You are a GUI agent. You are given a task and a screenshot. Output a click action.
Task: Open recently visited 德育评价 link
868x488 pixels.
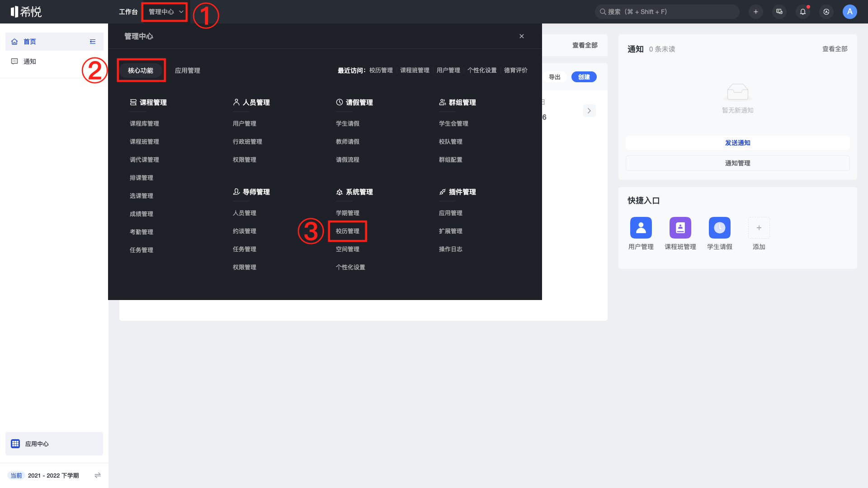[516, 70]
